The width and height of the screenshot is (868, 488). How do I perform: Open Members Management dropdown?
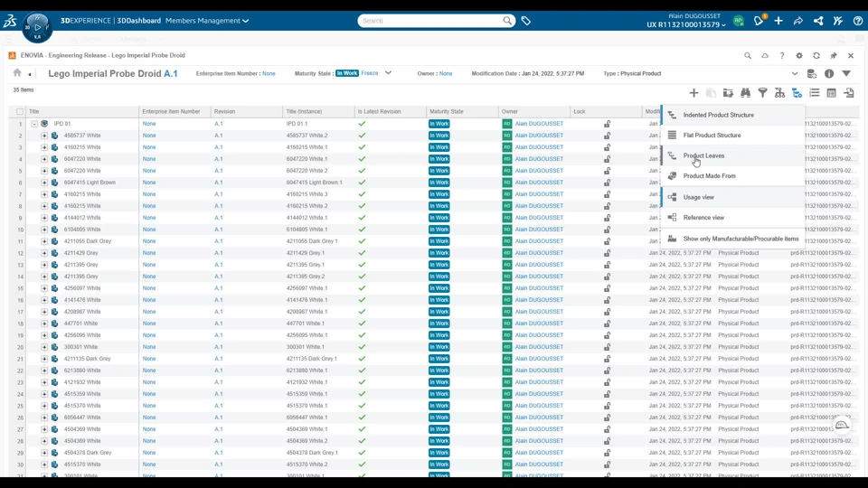[207, 21]
